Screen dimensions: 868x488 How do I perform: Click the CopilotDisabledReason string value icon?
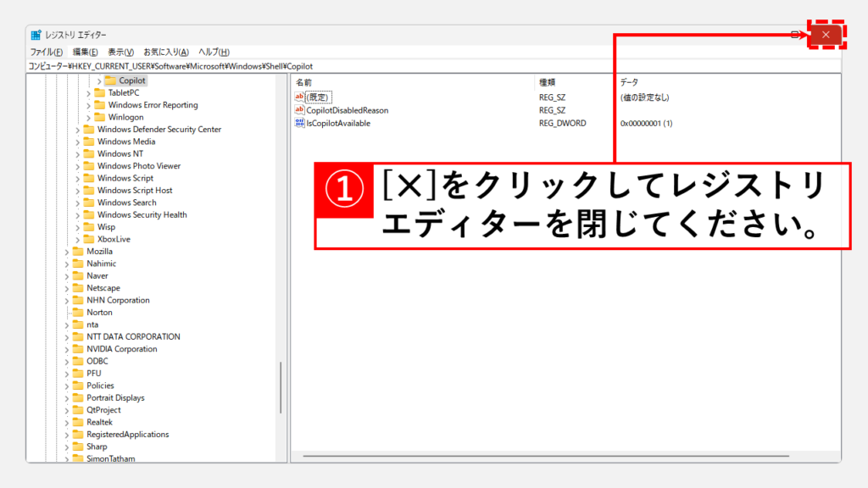[x=299, y=110]
